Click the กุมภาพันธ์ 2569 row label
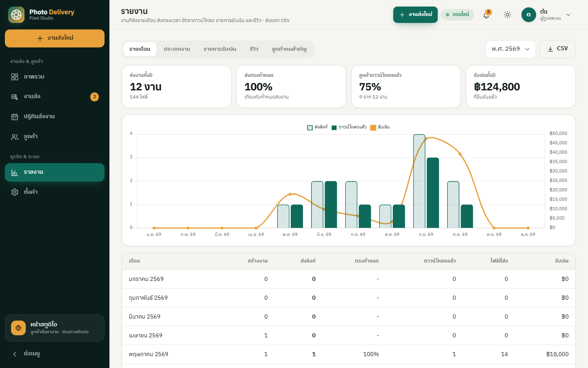Screen dimensions: 588x368 [148, 298]
